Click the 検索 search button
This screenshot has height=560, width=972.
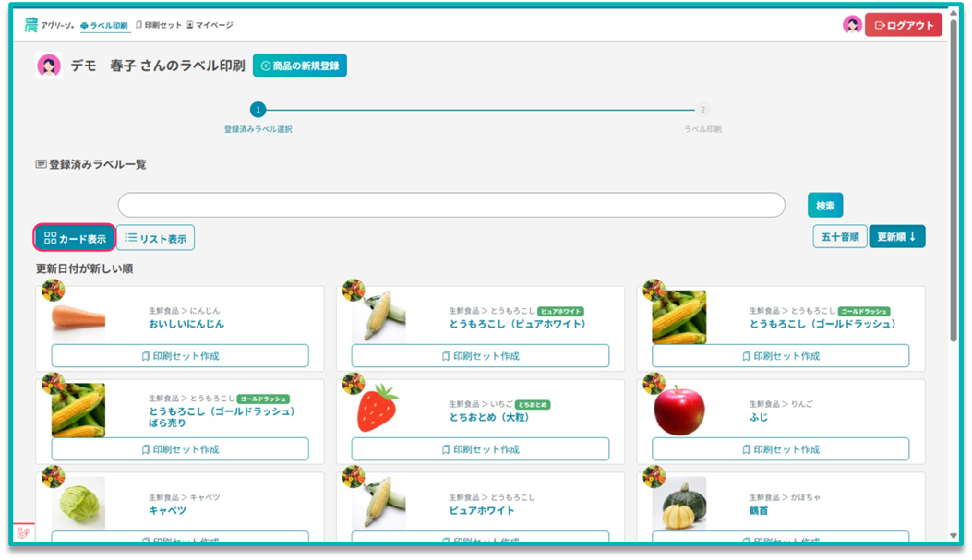pos(824,205)
